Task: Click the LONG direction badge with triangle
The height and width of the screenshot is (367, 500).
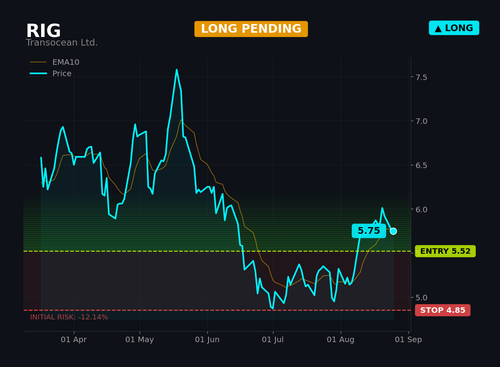Action: tap(454, 28)
